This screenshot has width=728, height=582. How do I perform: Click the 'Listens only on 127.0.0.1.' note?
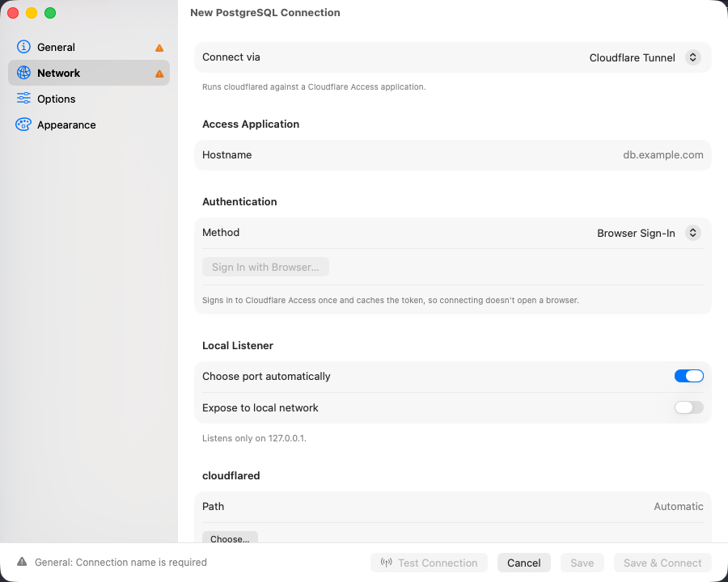254,438
